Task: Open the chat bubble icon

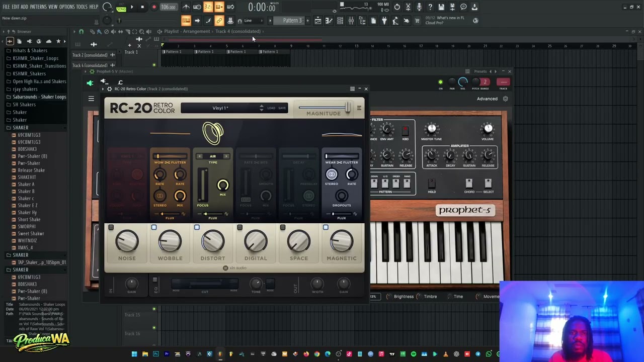Action: click(x=463, y=7)
